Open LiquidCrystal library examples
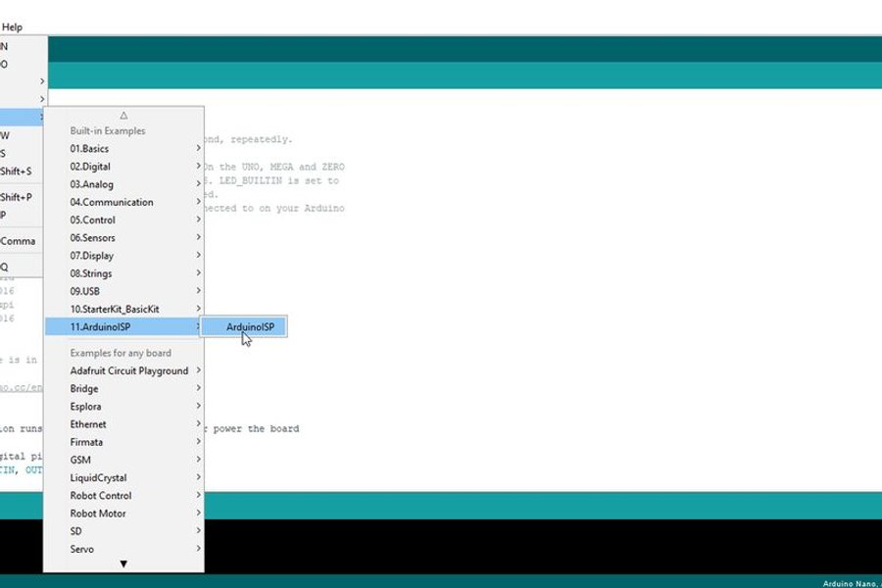The width and height of the screenshot is (882, 588). coord(123,477)
